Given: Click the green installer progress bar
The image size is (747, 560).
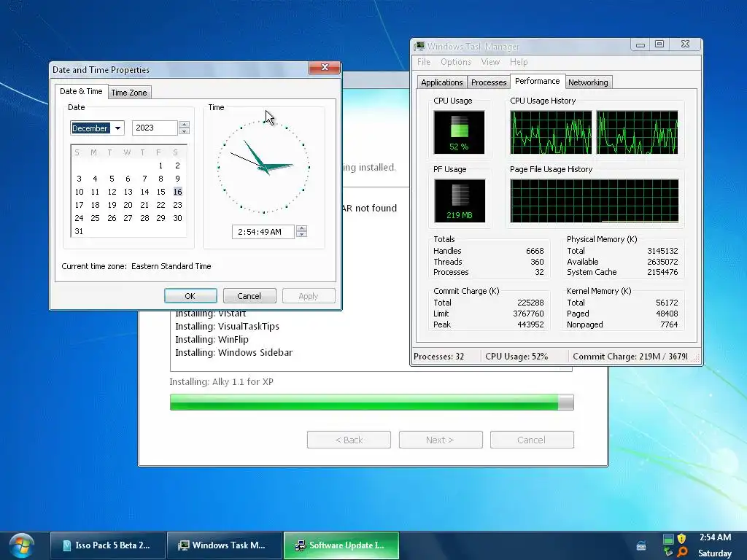Looking at the screenshot, I should pos(371,402).
